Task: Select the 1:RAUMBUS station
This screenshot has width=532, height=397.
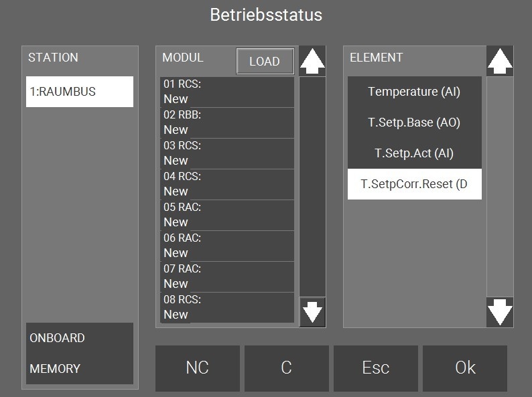Action: click(80, 92)
